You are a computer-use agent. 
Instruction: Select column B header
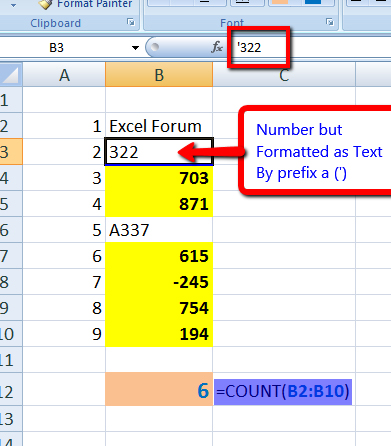[x=159, y=75]
